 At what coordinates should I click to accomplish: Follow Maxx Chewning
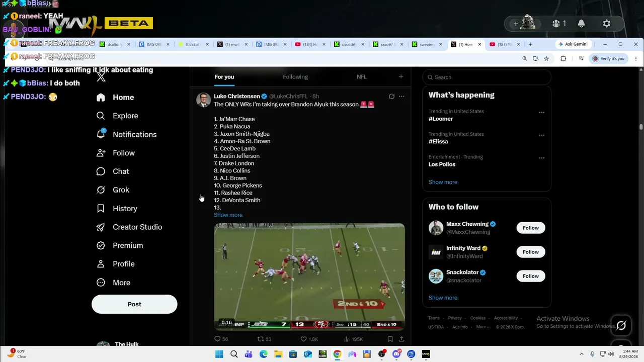coord(531,228)
